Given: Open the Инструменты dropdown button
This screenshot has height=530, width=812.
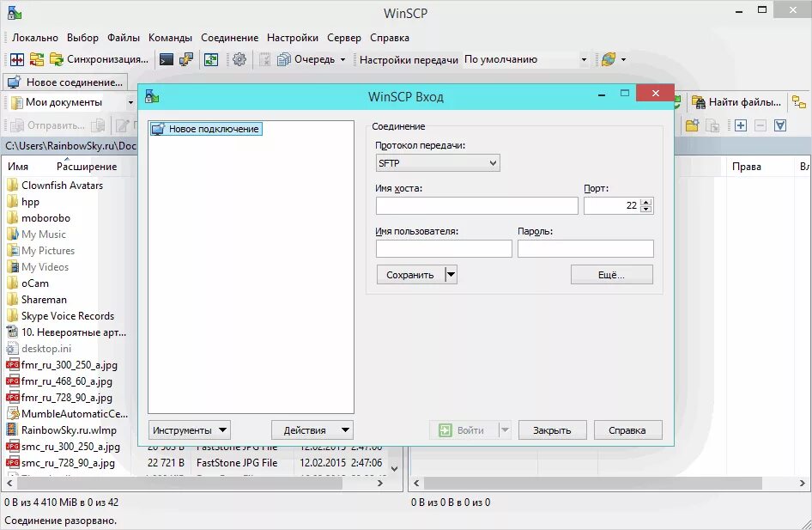Looking at the screenshot, I should pyautogui.click(x=189, y=430).
